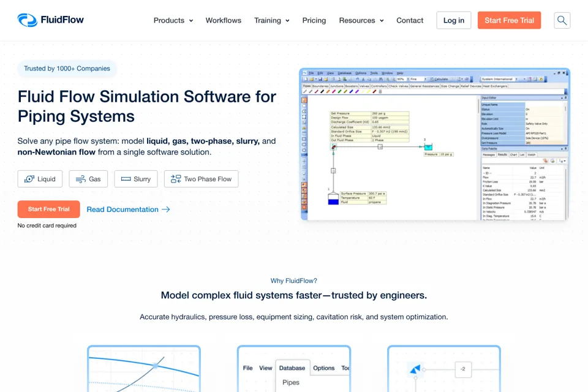Expand the Training dropdown menu
This screenshot has width=588, height=392.
pos(271,20)
